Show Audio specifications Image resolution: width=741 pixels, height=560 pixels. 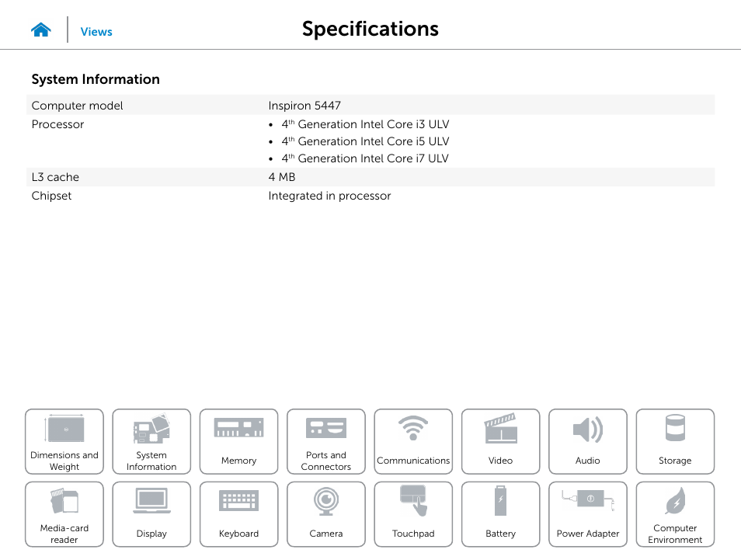pyautogui.click(x=588, y=441)
